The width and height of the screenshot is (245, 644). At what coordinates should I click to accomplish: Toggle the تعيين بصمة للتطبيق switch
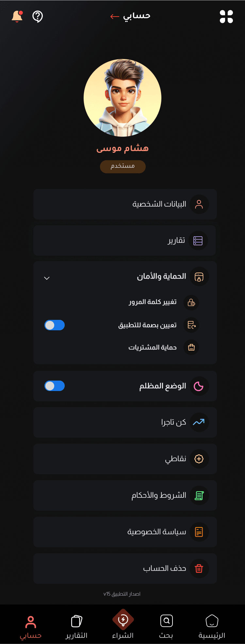(55, 325)
